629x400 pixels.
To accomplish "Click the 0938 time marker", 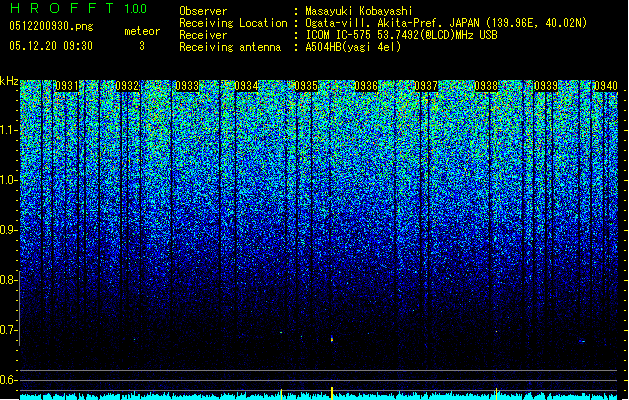I will (x=486, y=86).
